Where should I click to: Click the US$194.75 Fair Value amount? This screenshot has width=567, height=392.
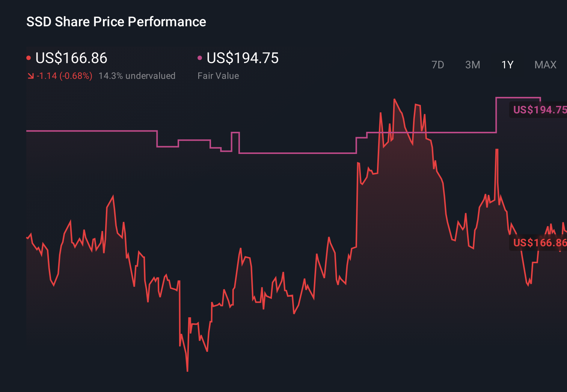pos(243,58)
